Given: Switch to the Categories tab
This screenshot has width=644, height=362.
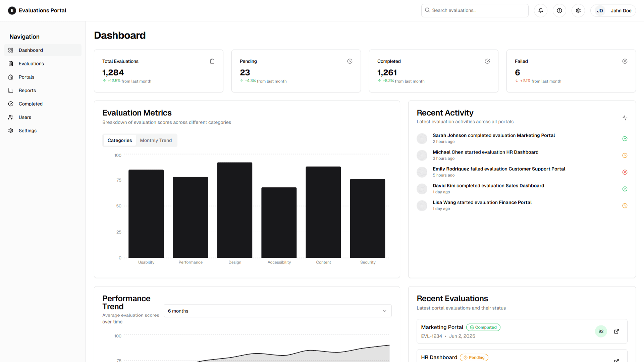Looking at the screenshot, I should point(120,140).
